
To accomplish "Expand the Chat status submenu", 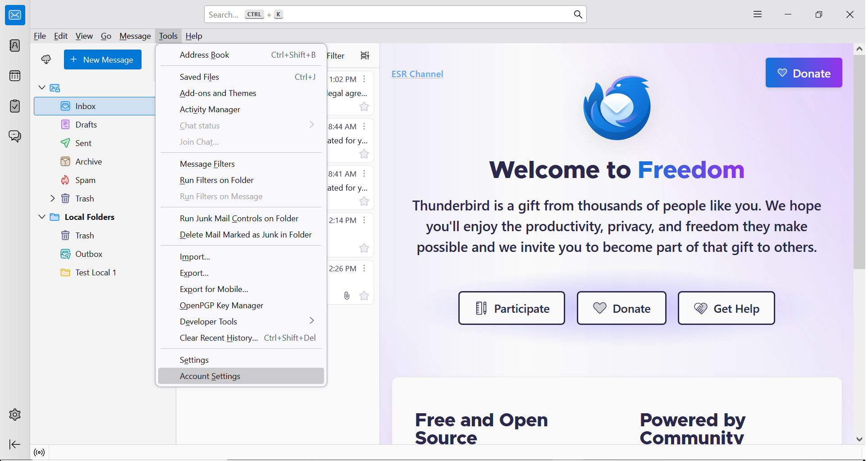I will [x=311, y=125].
